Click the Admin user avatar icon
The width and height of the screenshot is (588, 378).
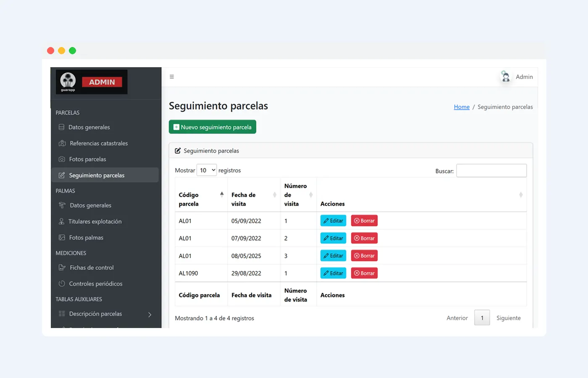pos(506,77)
